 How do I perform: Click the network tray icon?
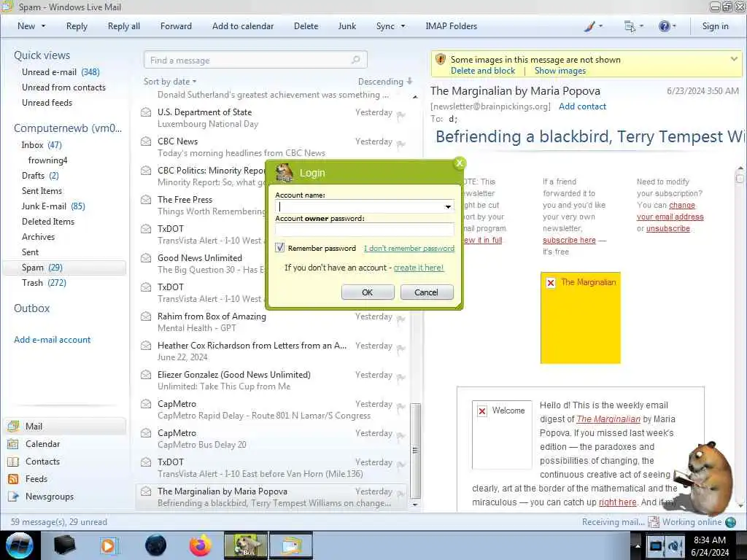(x=656, y=545)
